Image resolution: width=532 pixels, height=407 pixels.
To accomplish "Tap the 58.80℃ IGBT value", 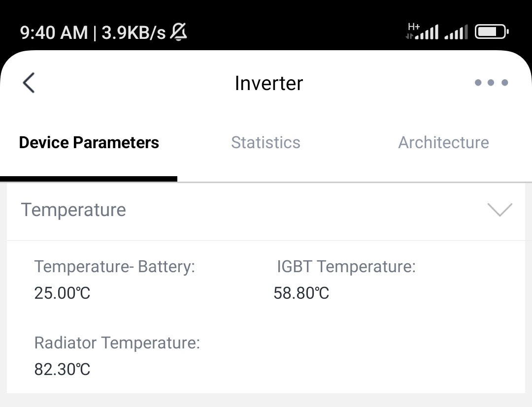I will click(301, 293).
